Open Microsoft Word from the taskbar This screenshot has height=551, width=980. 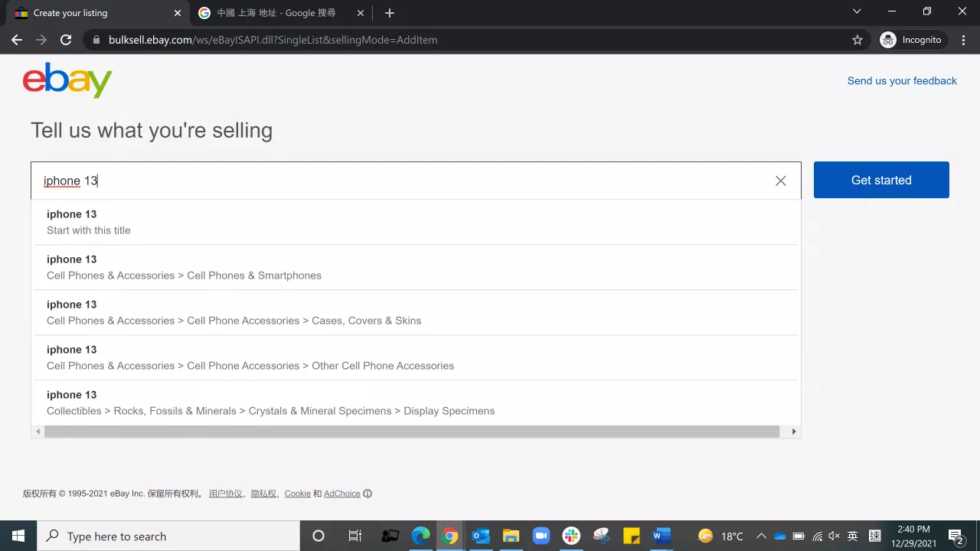point(661,536)
